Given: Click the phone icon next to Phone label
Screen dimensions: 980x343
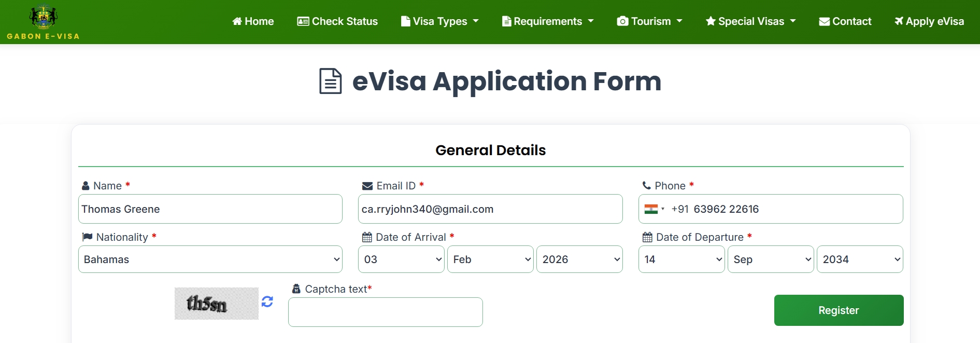Looking at the screenshot, I should tap(646, 185).
